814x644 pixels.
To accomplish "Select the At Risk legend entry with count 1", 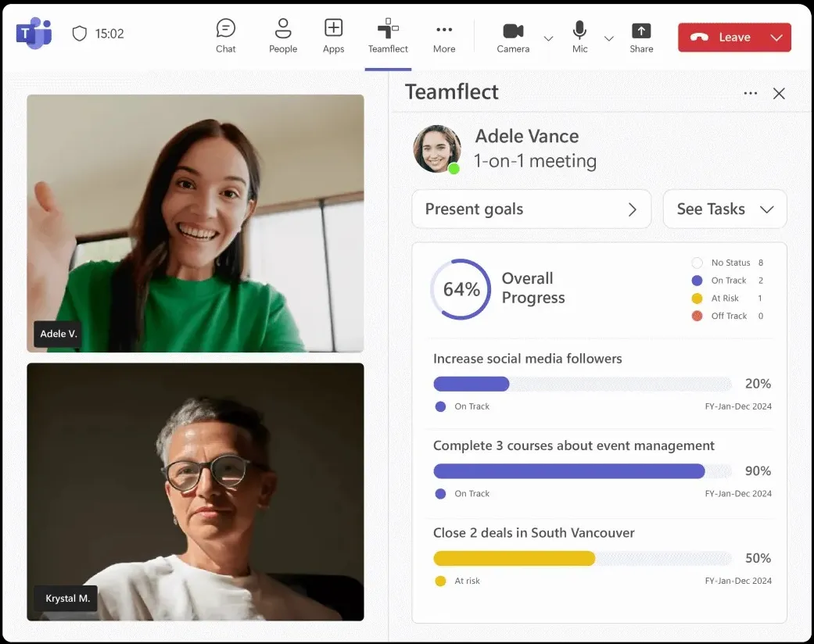I will 726,298.
